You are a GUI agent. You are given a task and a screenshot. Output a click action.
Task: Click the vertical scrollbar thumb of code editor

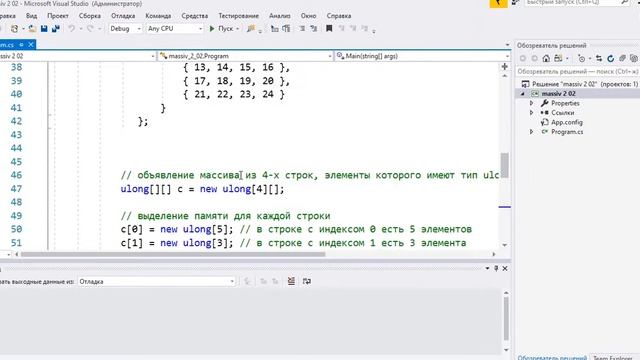point(505,165)
